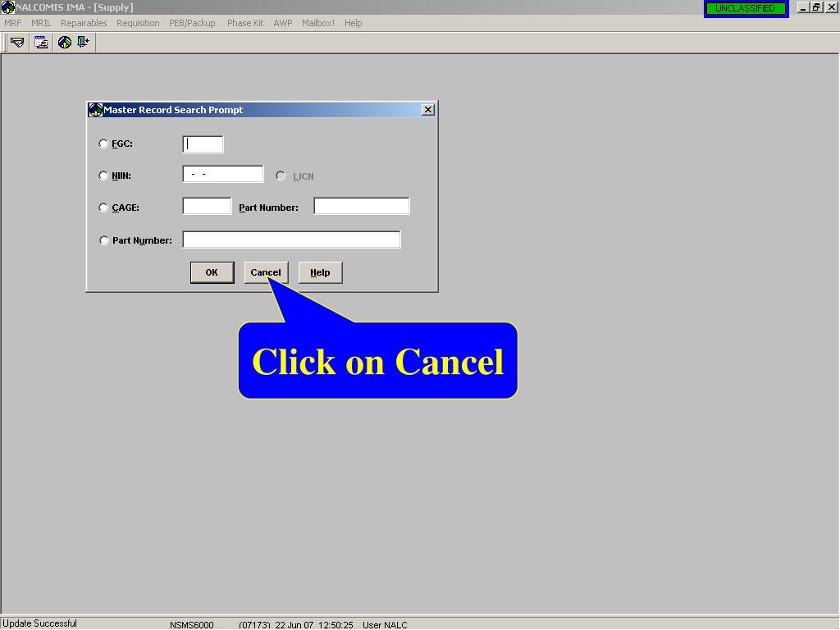Select the LICN radio button
Screen dimensions: 840x630
point(281,176)
